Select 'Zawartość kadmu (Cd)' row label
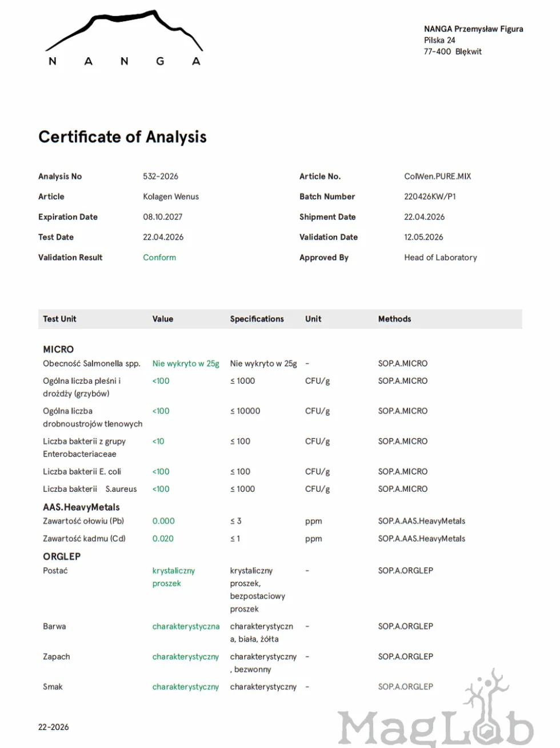The image size is (560, 748). pos(84,539)
